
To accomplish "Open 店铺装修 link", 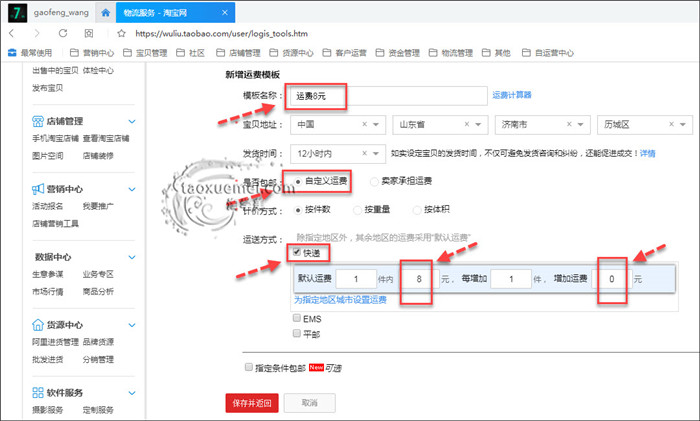I will coord(98,155).
